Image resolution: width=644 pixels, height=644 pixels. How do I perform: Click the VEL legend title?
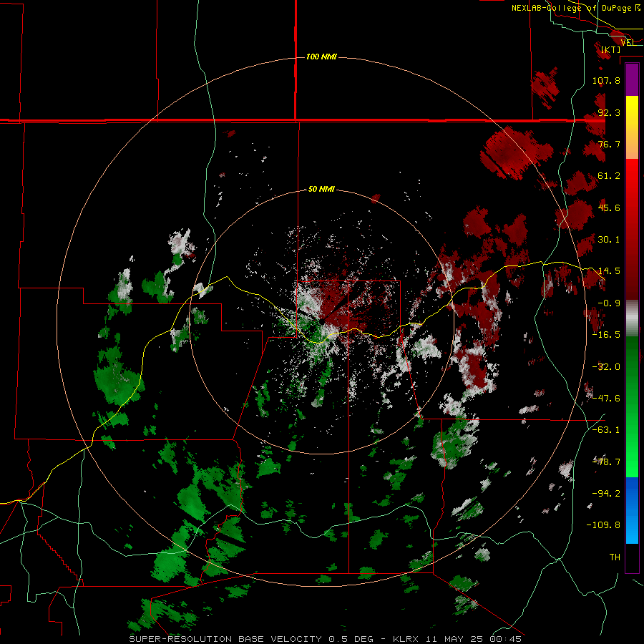tap(628, 42)
